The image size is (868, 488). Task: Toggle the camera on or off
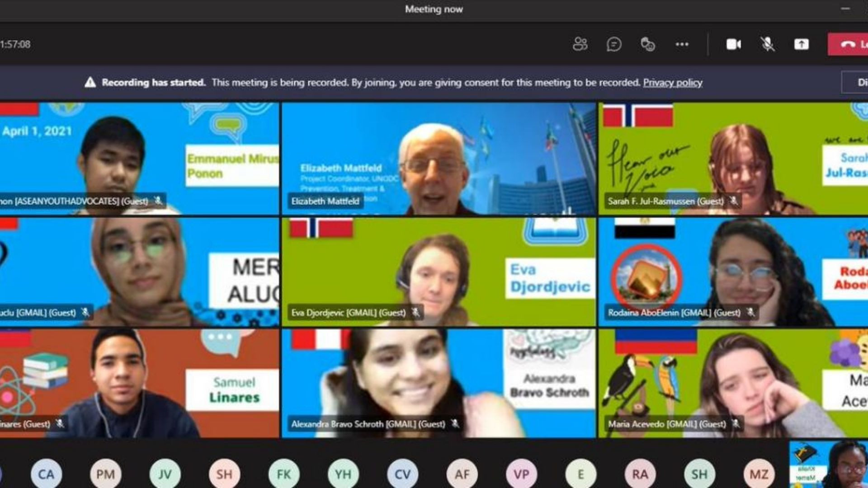(x=733, y=44)
